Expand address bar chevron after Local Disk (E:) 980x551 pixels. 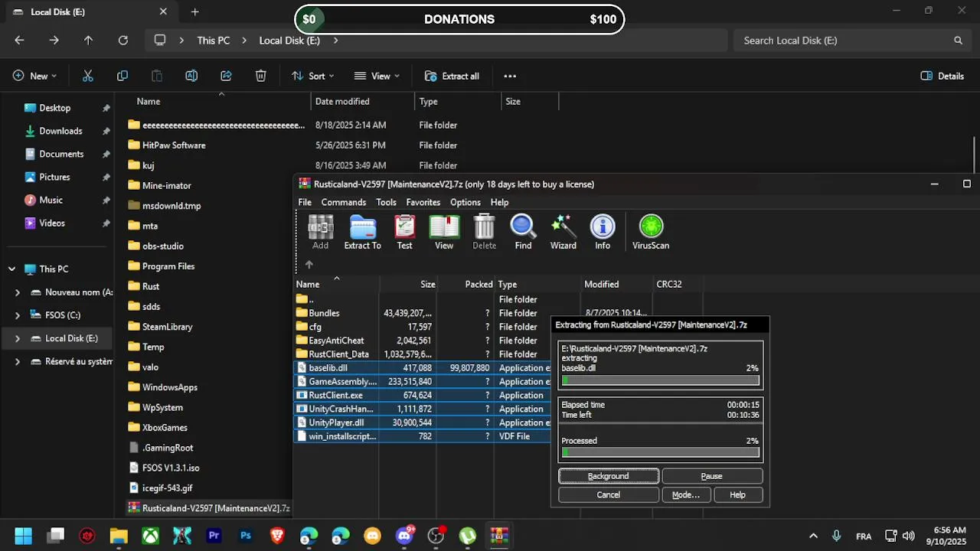coord(335,41)
